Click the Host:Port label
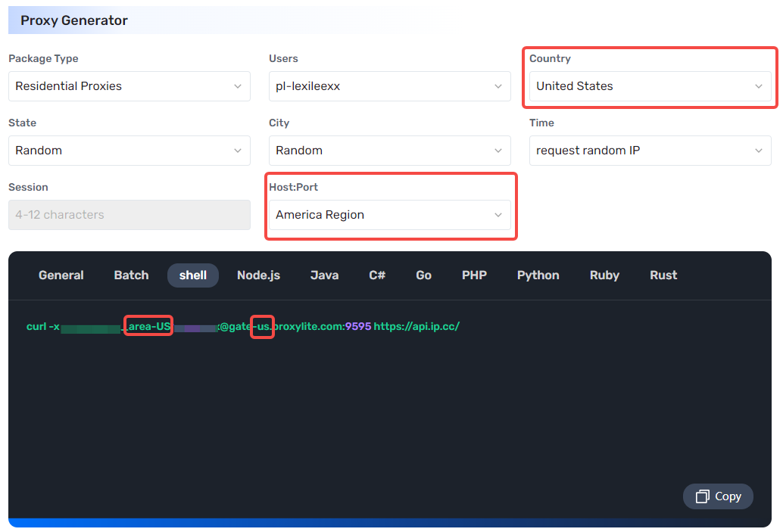This screenshot has height=532, width=783. [x=294, y=187]
